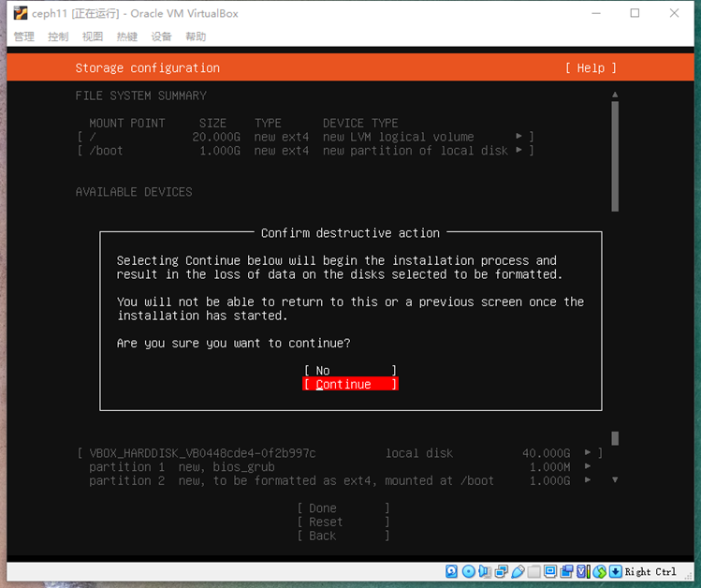Screen dimensions: 701x588
Task: Open the 帮助 menu
Action: click(196, 37)
